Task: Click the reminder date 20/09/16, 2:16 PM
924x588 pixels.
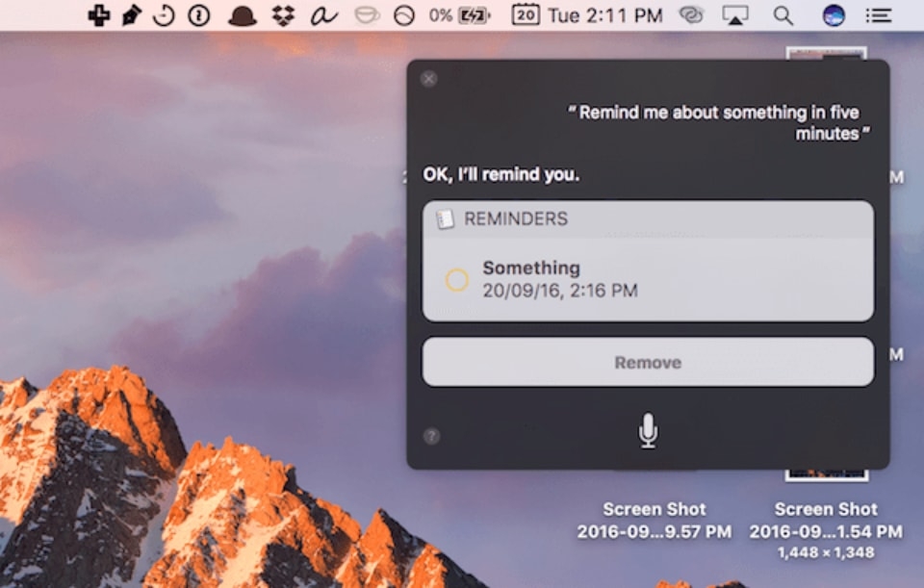Action: (x=560, y=291)
